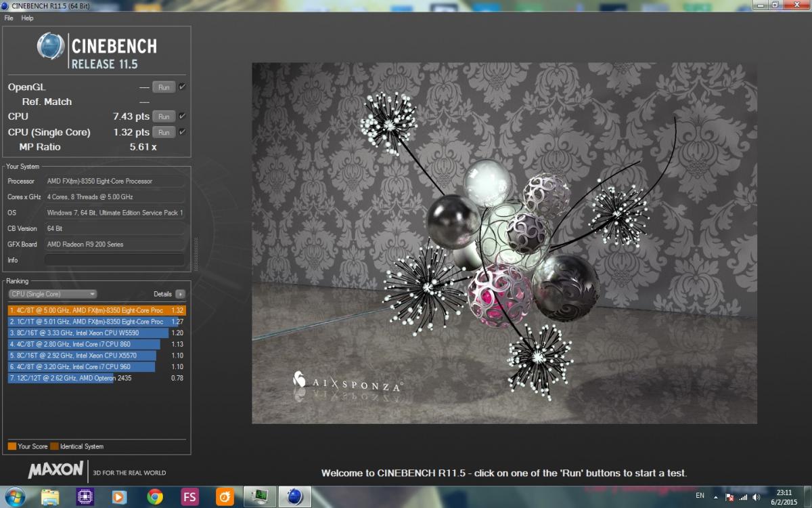The image size is (812, 508).
Task: Toggle the OpenGL test checkbox
Action: [182, 87]
